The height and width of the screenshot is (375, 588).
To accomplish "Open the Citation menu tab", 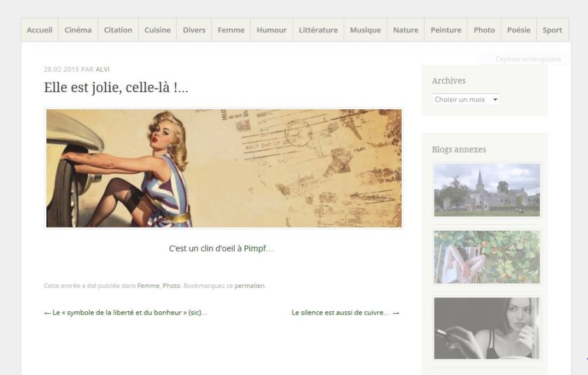I will [x=118, y=30].
